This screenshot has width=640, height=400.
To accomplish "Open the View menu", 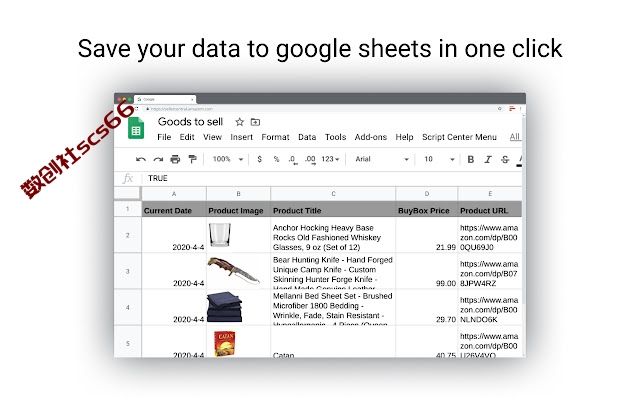I will pyautogui.click(x=212, y=137).
